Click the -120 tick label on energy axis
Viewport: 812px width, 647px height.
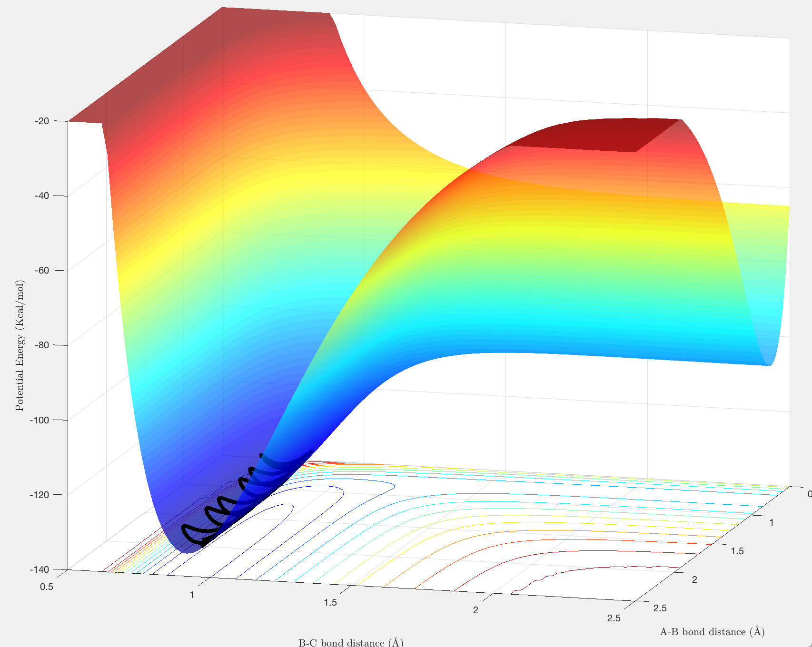coord(40,494)
